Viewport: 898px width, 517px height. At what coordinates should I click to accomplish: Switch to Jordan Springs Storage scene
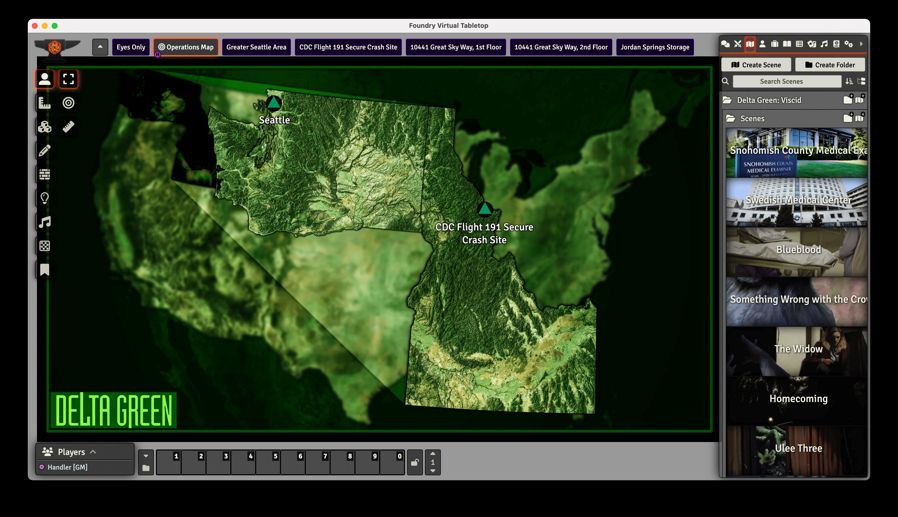click(x=655, y=47)
